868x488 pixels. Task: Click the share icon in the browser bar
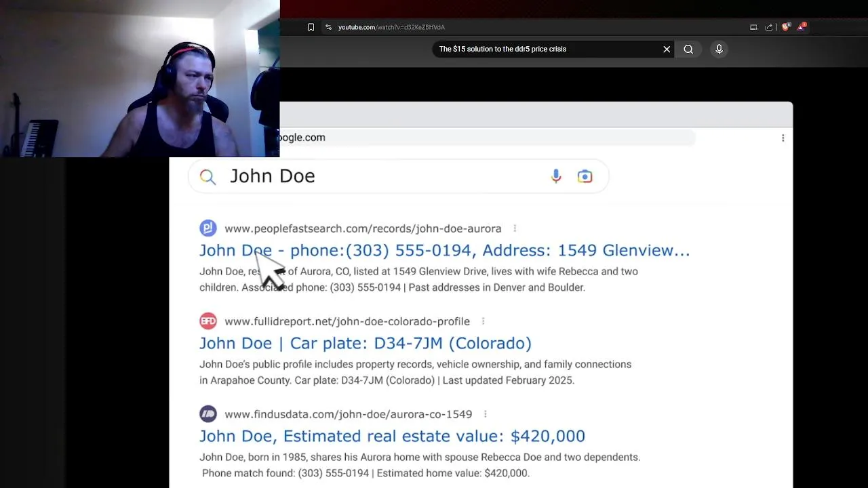click(769, 27)
